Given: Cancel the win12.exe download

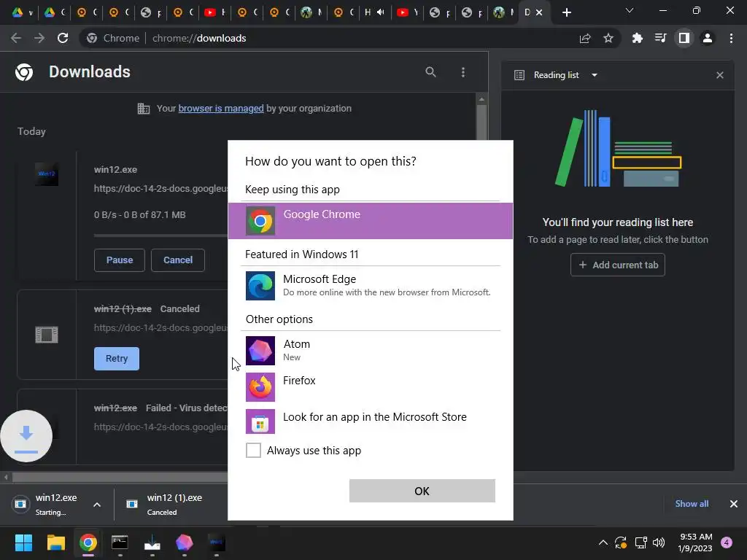Looking at the screenshot, I should 178,260.
